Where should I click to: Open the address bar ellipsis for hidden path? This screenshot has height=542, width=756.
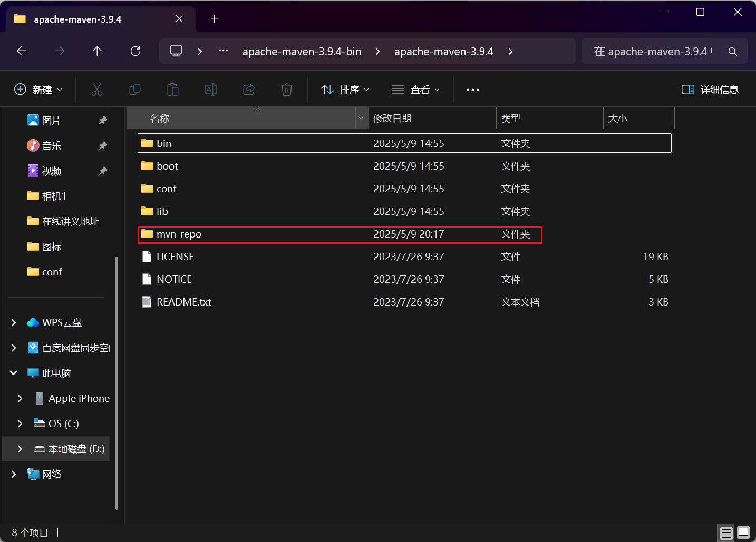click(224, 51)
